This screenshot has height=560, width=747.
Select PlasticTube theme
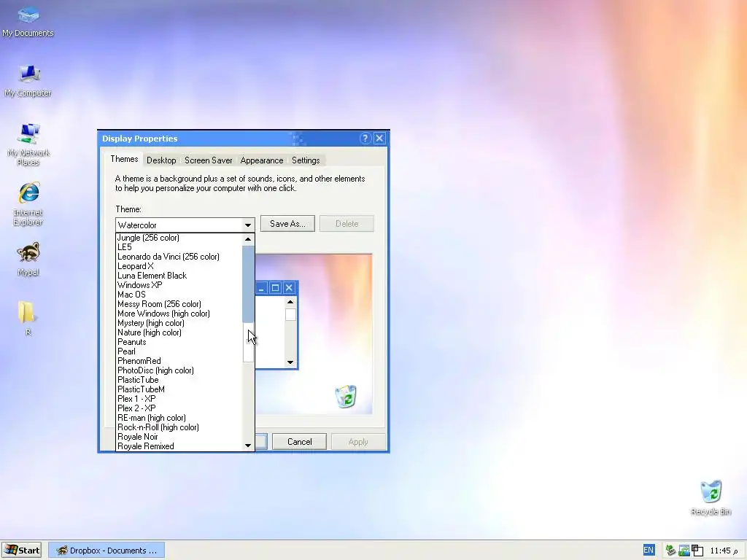click(x=179, y=380)
